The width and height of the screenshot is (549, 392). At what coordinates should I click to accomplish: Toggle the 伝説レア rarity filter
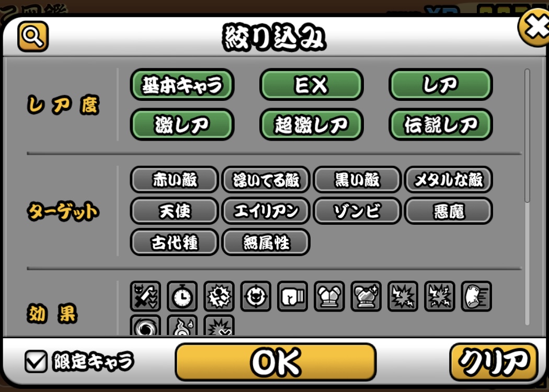tap(440, 124)
